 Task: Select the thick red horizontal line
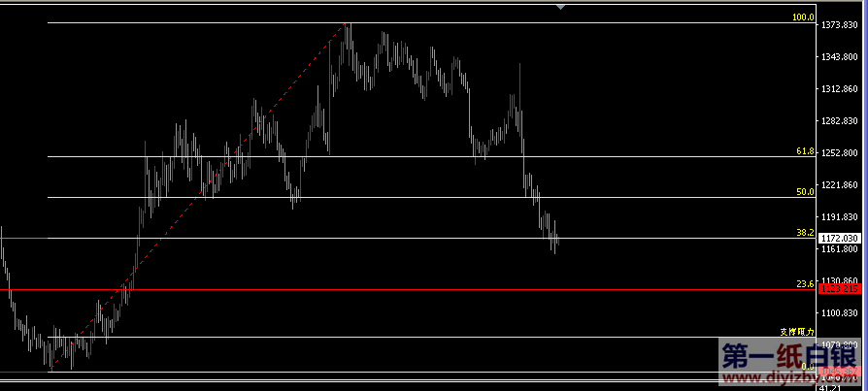pyautogui.click(x=388, y=289)
